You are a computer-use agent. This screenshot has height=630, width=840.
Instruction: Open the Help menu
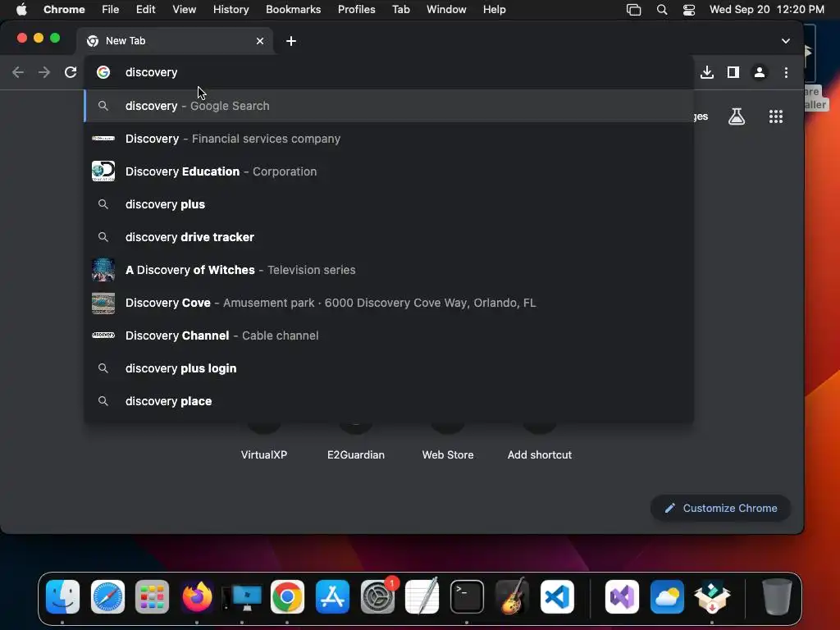494,10
